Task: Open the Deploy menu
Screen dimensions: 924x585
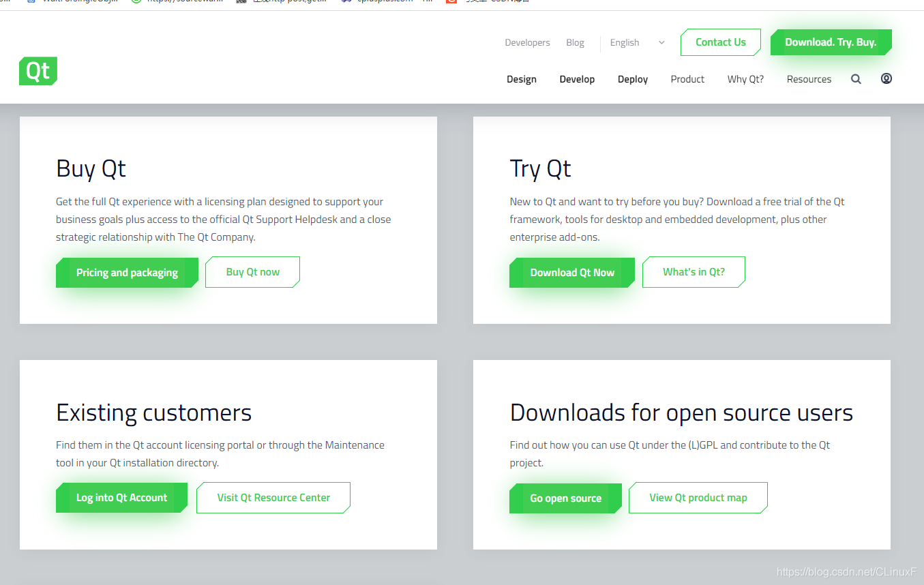Action: 633,79
